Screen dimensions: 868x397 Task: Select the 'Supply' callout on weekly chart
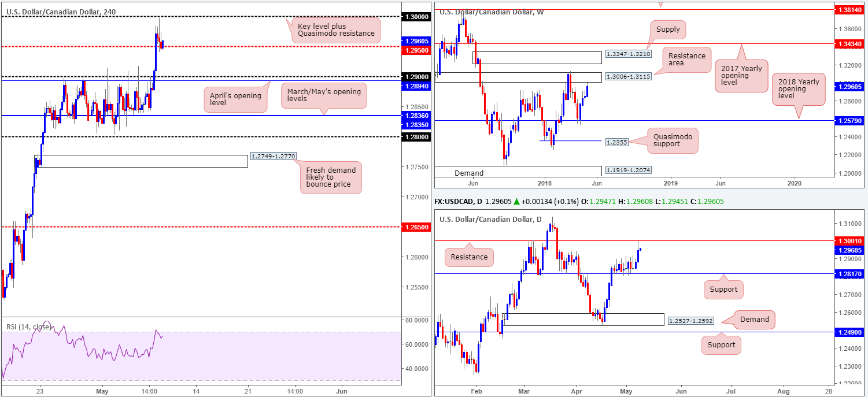[668, 28]
